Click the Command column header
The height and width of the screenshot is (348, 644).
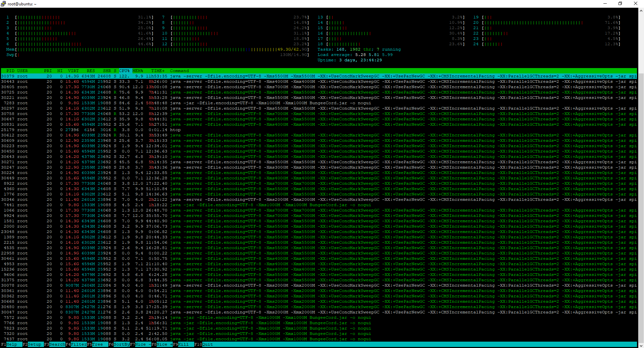(x=179, y=71)
